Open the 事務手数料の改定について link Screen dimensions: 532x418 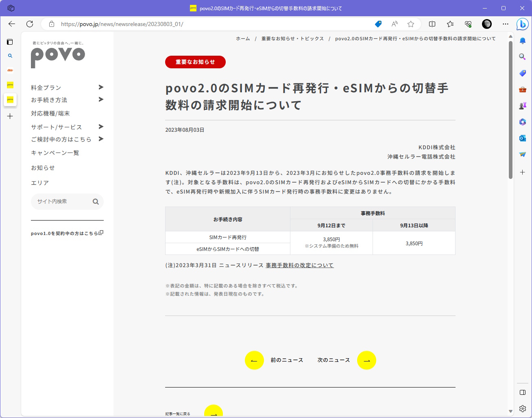(299, 265)
